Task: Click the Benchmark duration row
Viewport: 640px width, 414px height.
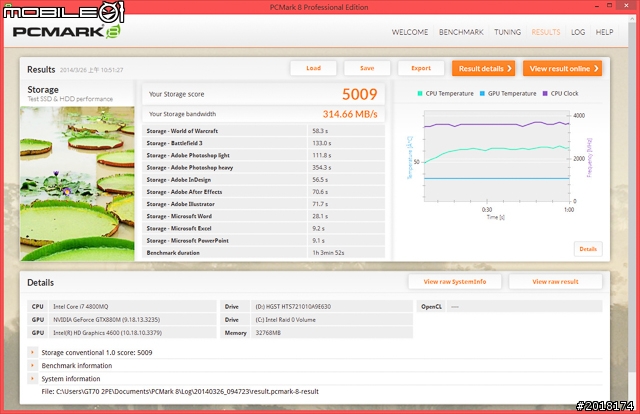Action: 263,253
